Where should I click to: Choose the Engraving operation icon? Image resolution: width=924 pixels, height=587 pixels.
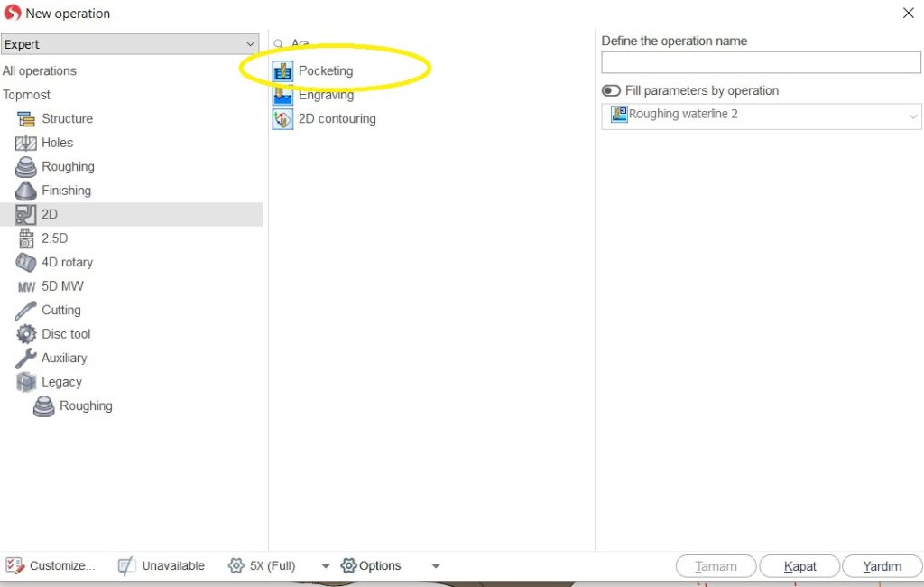(x=282, y=95)
